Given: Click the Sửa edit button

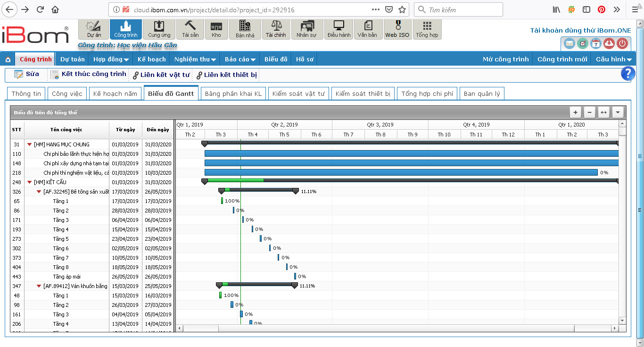Looking at the screenshot, I should click(x=26, y=74).
